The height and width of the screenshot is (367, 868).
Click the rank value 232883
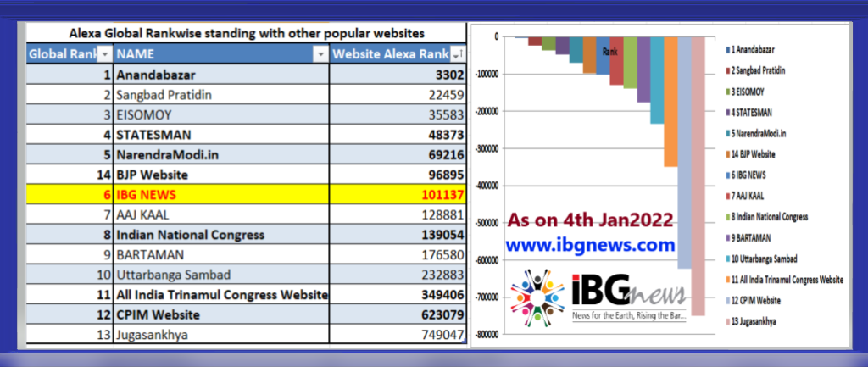[442, 275]
